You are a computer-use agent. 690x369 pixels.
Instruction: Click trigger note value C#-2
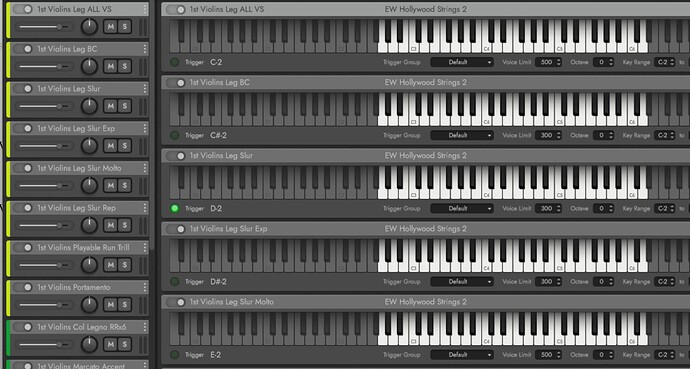(219, 135)
